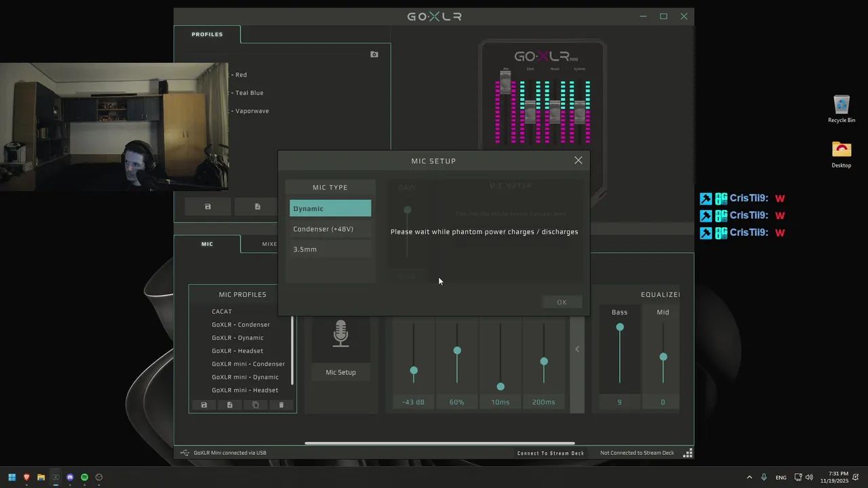Click the 200ms value field
The height and width of the screenshot is (488, 868).
(x=544, y=402)
